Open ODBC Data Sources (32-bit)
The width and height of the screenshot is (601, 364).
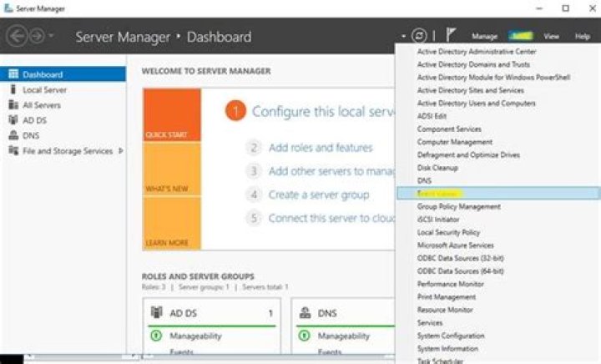click(x=460, y=258)
